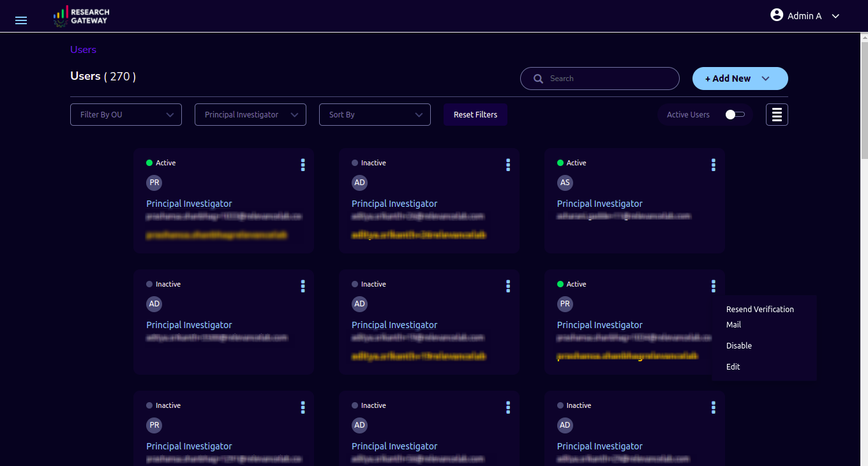
Task: Select Resend Verification Mail menu option
Action: tap(760, 317)
